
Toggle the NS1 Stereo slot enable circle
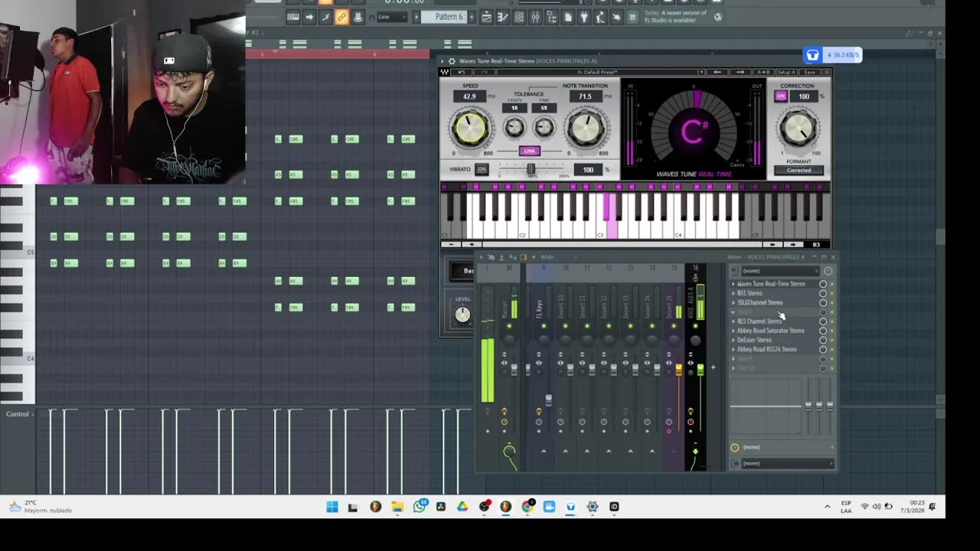point(823,293)
